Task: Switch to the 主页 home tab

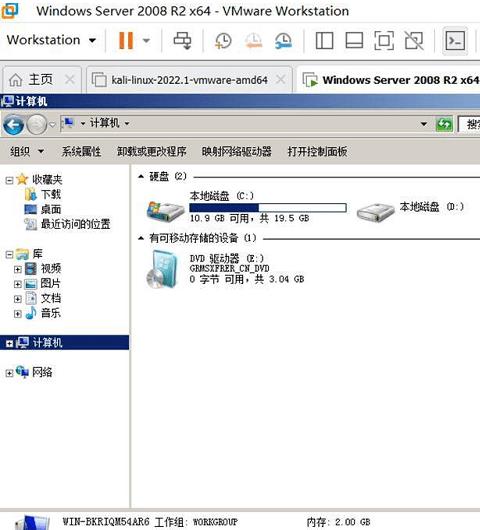Action: coord(42,80)
